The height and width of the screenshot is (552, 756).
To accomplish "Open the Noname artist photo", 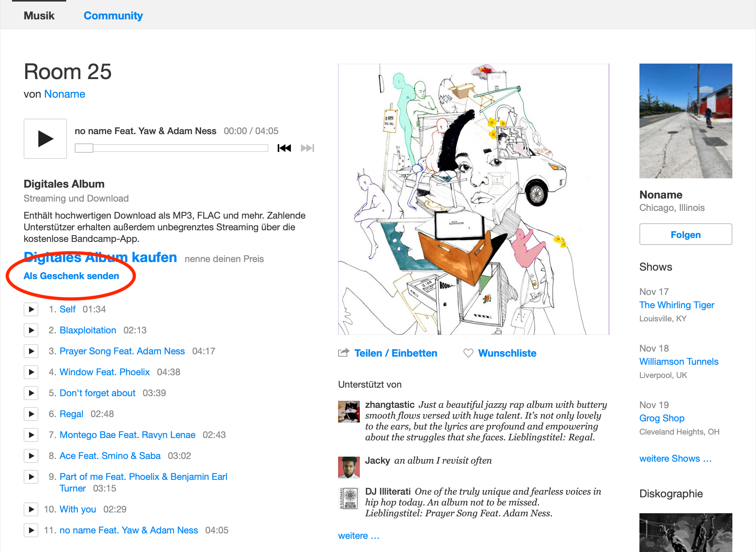I will 686,121.
